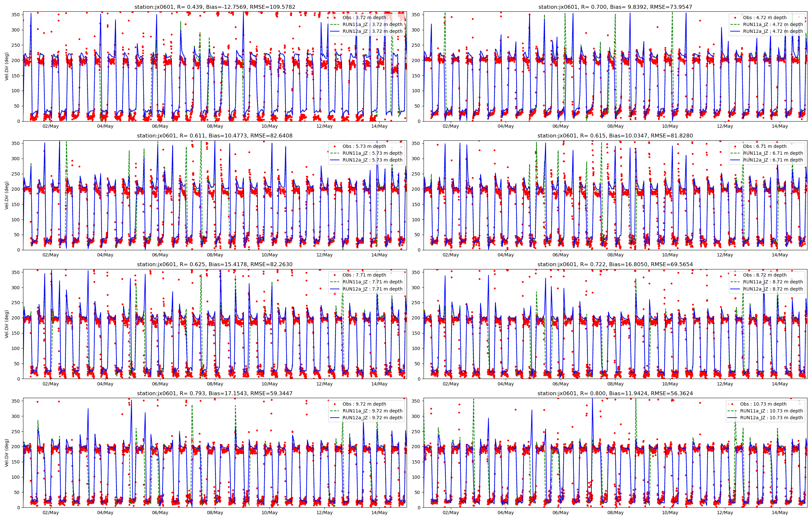Click green dashed line sample in 4.72 m legend

coord(735,24)
